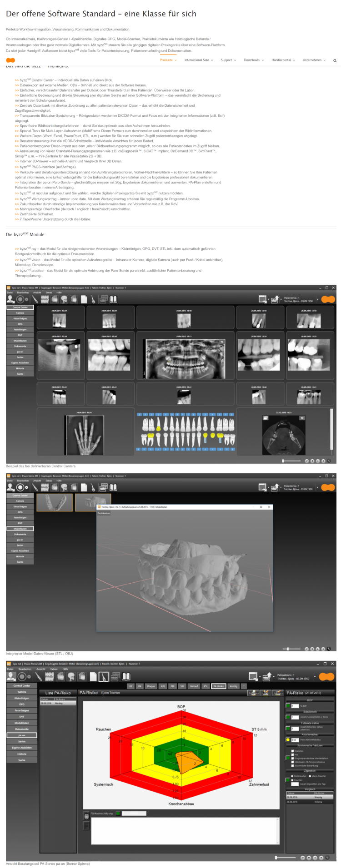This screenshot has height=868, width=341.
Task: Click export upload icon in Control Center toolbar
Action: click(x=275, y=299)
